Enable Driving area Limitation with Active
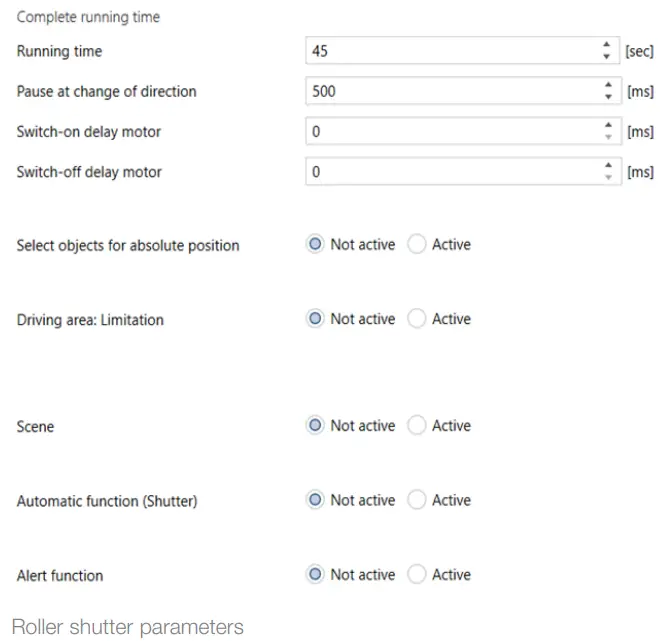Viewport: 660px width, 641px height. (x=417, y=319)
